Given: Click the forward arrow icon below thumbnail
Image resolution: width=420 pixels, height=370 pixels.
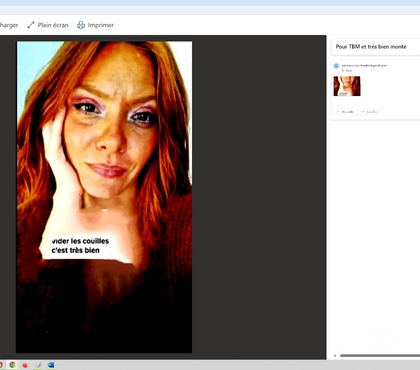Looking at the screenshot, I should (363, 112).
